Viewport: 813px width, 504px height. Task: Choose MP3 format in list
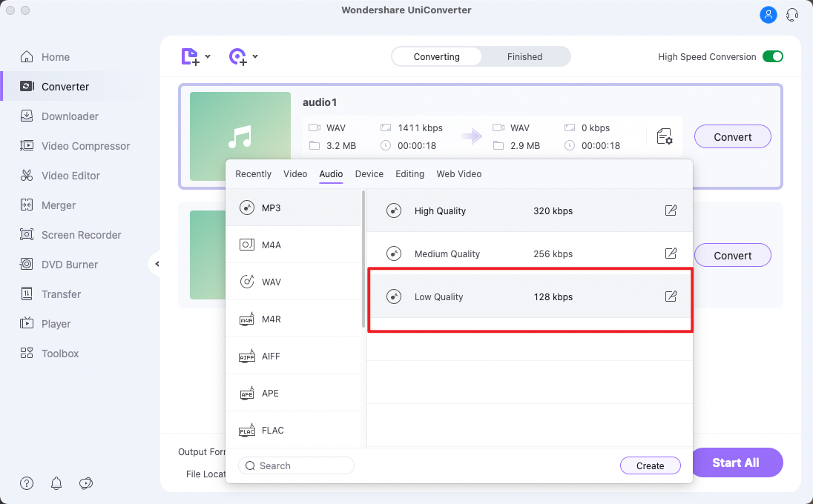coord(294,208)
